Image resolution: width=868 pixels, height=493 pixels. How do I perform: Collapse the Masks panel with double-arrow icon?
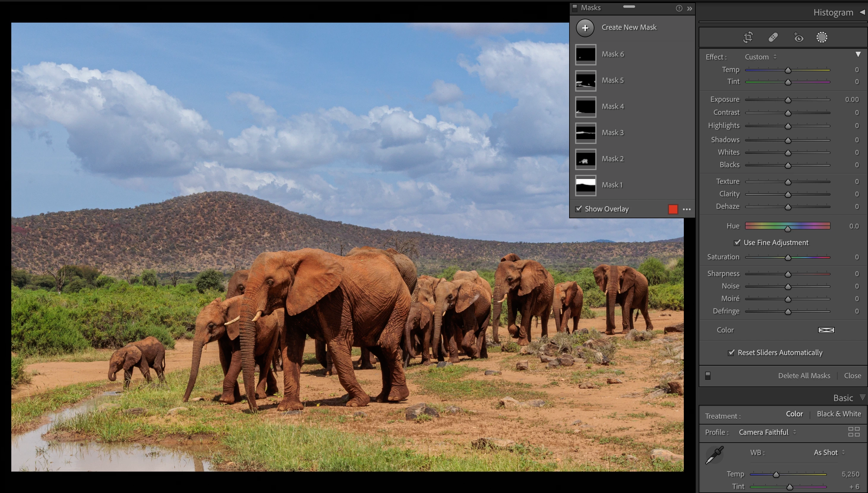(689, 8)
